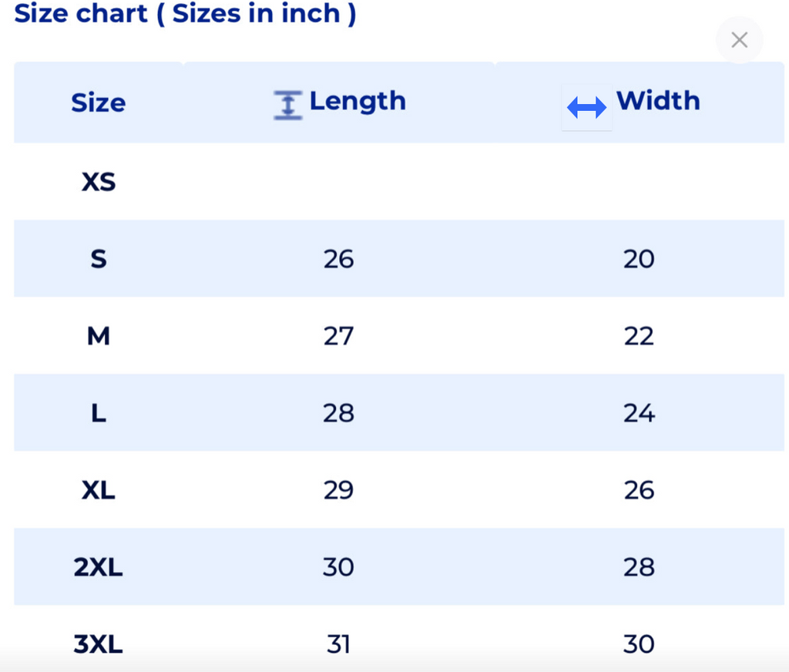Click the width double-arrow icon
Image resolution: width=789 pixels, height=672 pixels.
(586, 108)
